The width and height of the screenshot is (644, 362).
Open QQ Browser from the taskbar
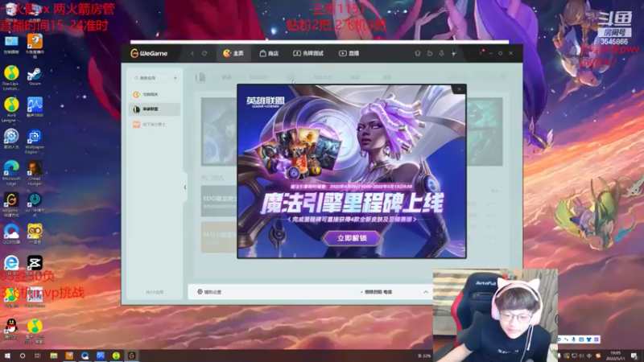(85, 356)
